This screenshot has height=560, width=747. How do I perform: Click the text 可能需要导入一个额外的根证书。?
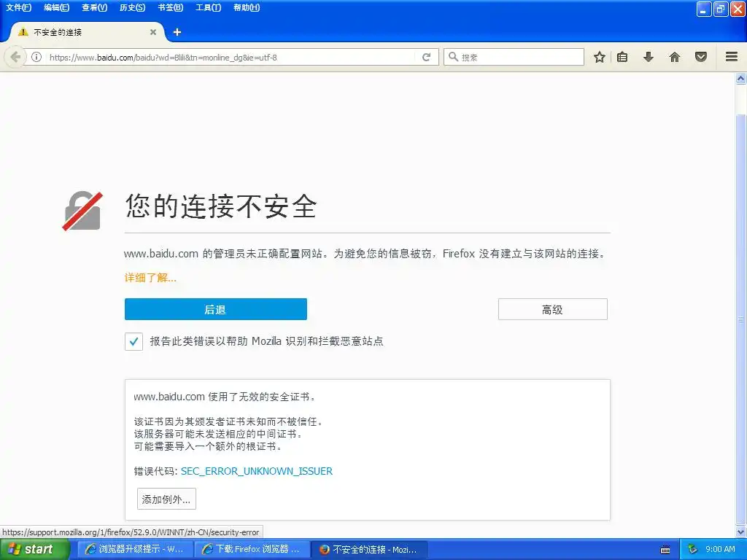pos(209,446)
